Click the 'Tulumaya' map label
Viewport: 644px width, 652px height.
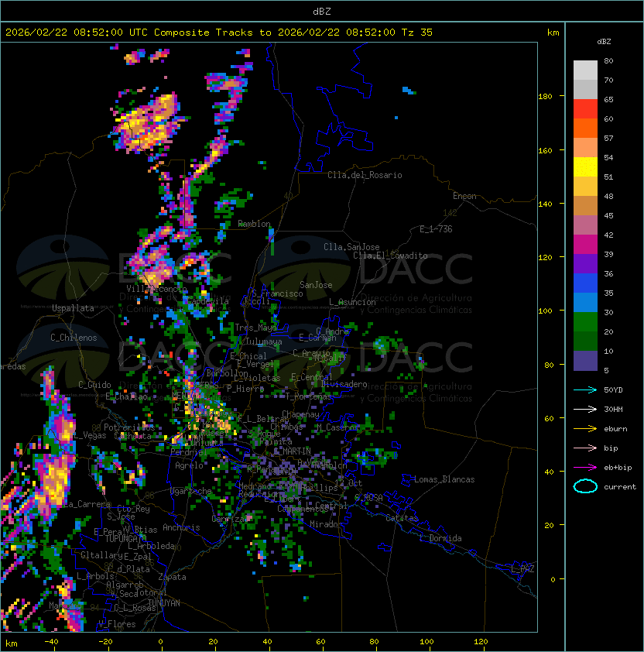click(x=264, y=341)
